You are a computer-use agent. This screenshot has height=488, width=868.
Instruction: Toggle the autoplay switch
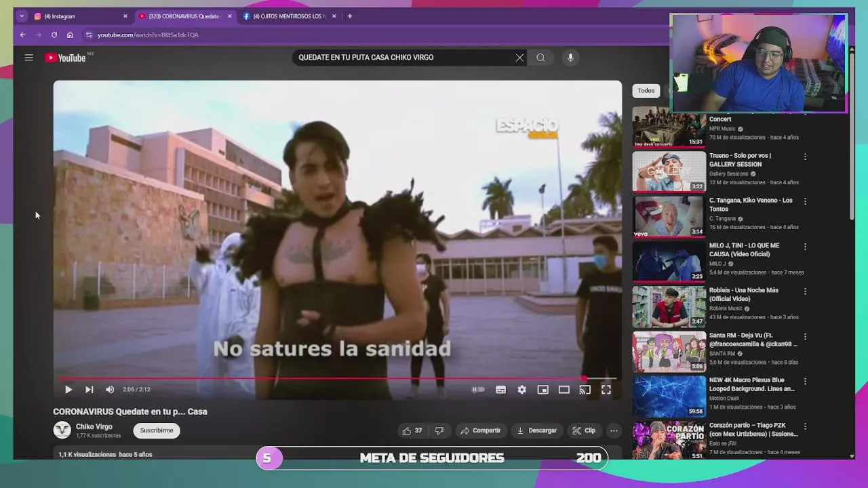(478, 390)
